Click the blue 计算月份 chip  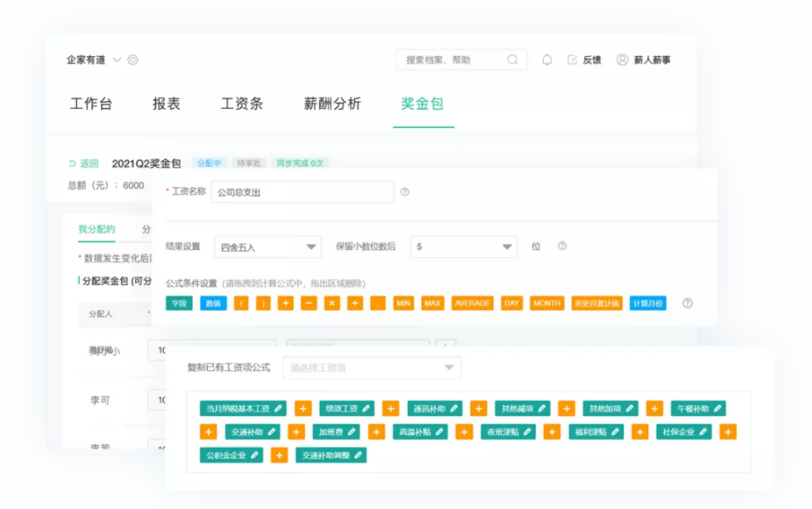click(647, 303)
